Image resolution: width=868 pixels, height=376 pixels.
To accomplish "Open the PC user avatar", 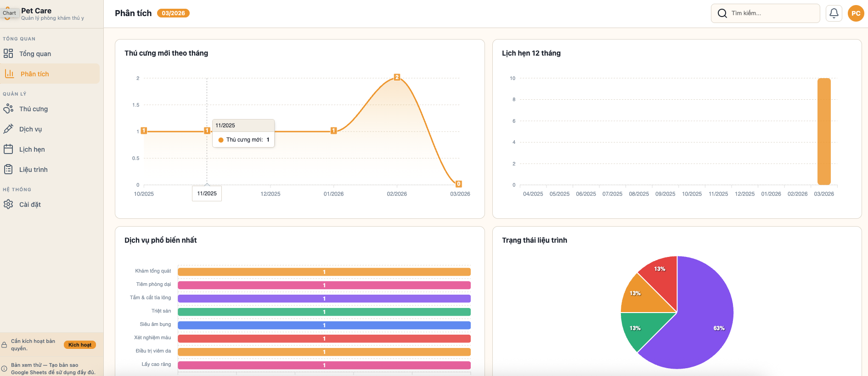I will [856, 13].
